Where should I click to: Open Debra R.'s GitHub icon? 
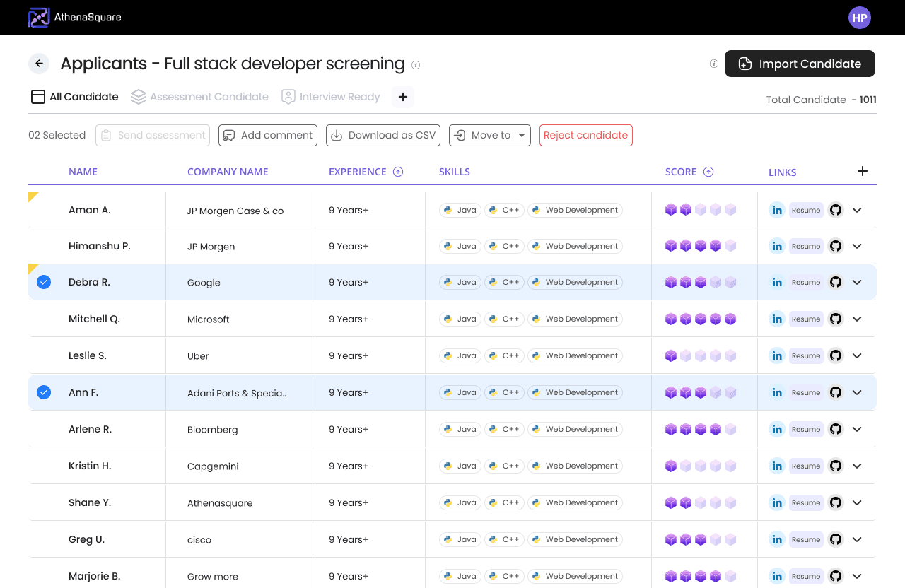point(836,282)
